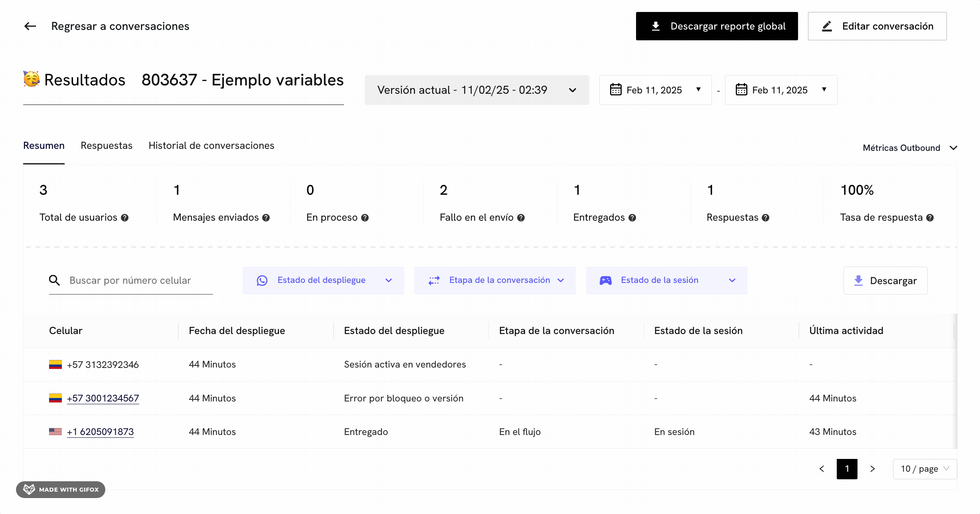
Task: Click Editar conversación button
Action: click(877, 26)
